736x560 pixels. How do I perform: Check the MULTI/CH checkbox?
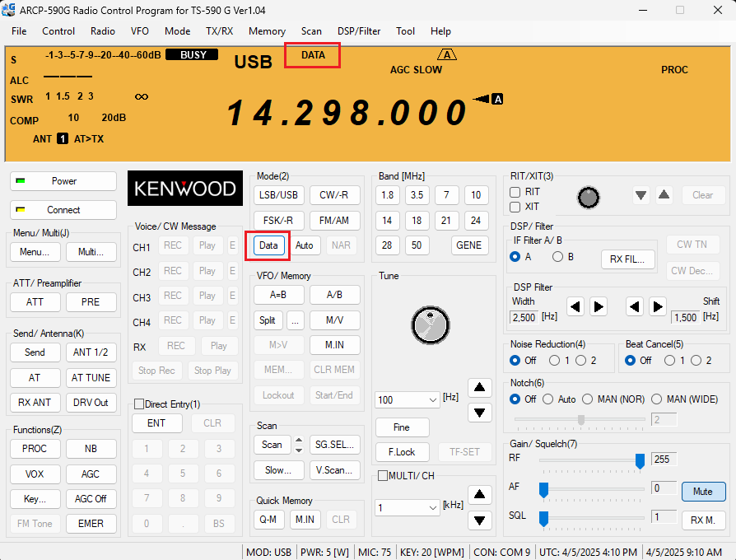pyautogui.click(x=383, y=476)
